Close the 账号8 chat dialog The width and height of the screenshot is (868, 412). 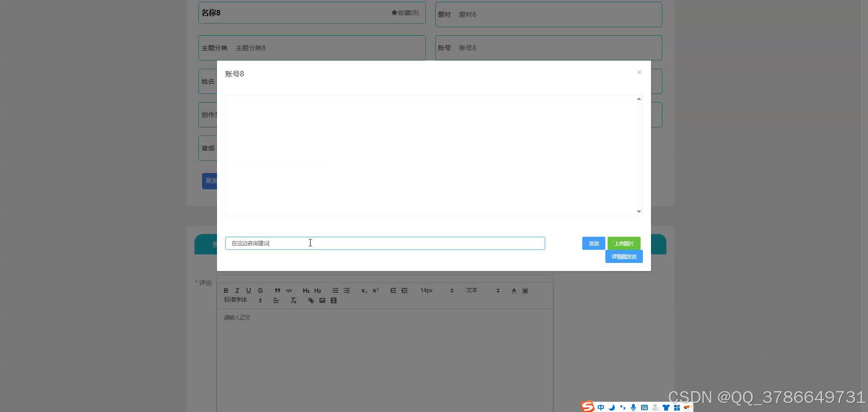pos(639,72)
